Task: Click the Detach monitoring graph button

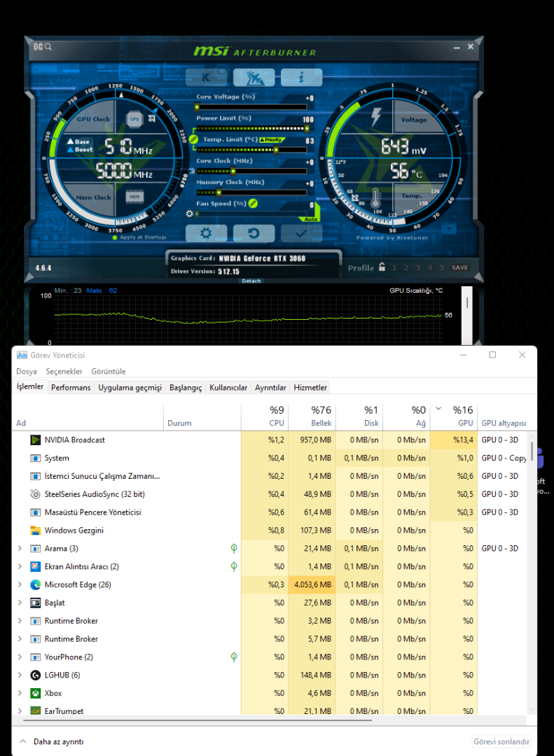Action: 251,281
